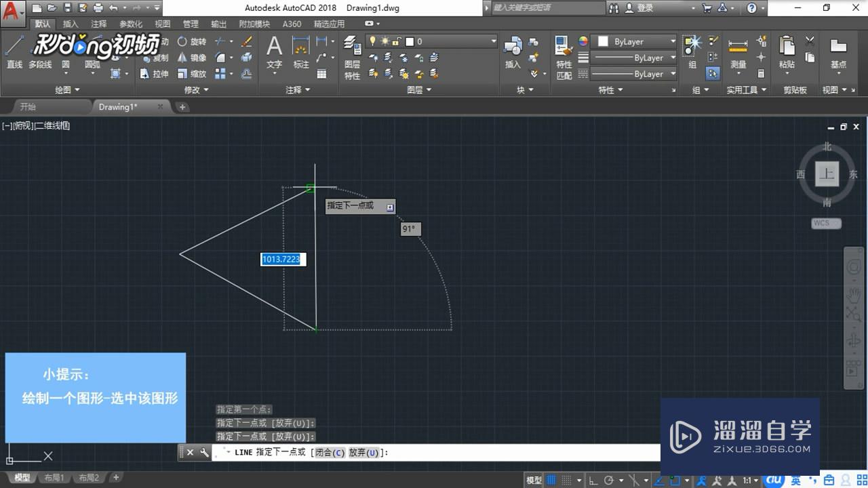The height and width of the screenshot is (488, 868).
Task: Toggle grid display in status bar
Action: 551,480
